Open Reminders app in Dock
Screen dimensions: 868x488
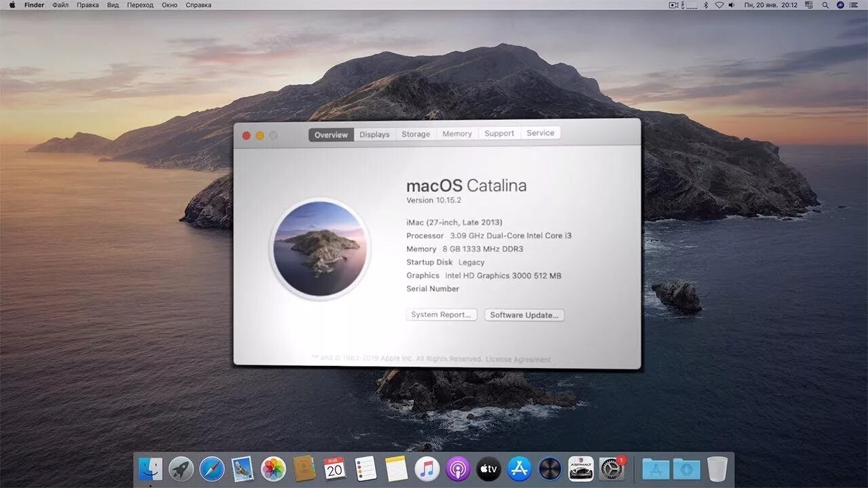pos(366,469)
